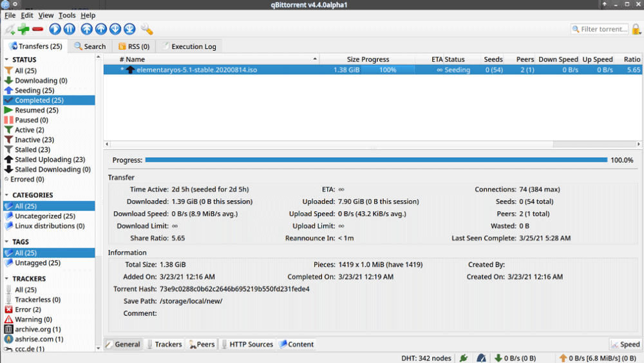Click the green Add torrent file icon

(x=23, y=29)
